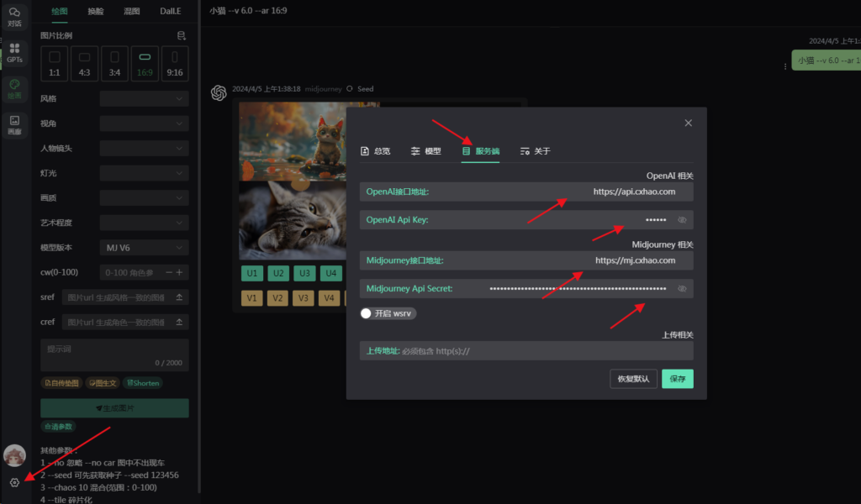Click the 上传地址 upload address input field
Screen dimensions: 861x504
pyautogui.click(x=547, y=351)
